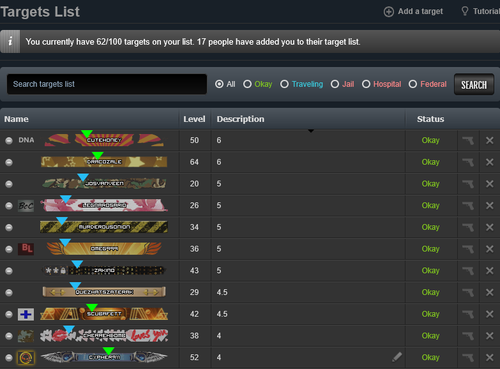Attack the level 26 target via gun icon
This screenshot has width=500, height=369.
point(468,206)
